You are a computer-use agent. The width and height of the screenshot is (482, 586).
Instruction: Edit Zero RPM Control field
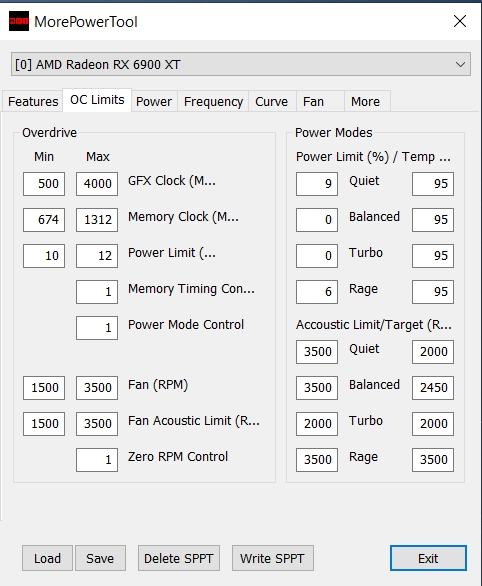(97, 460)
